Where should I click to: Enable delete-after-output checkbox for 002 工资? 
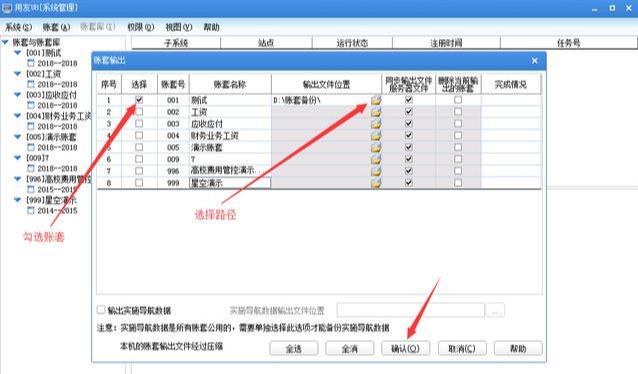click(x=458, y=112)
